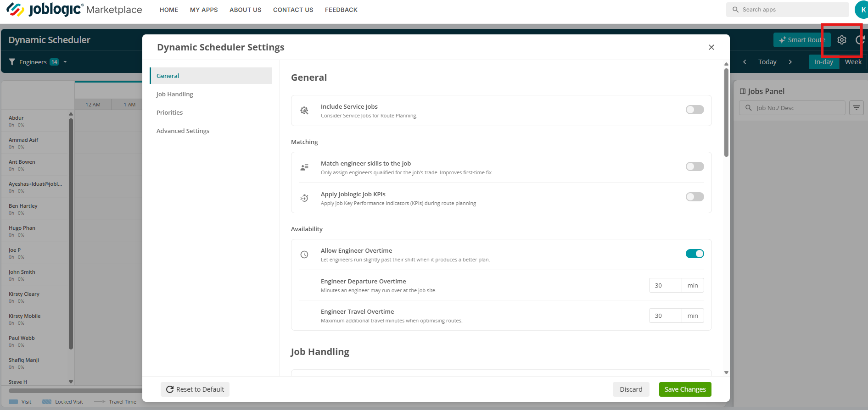This screenshot has width=868, height=410.
Task: Click the settings dialog vertical scrollbar thumb
Action: click(x=726, y=112)
